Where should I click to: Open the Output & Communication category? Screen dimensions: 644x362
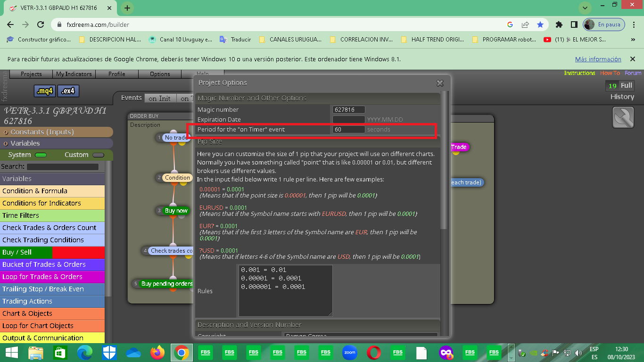pos(52,338)
